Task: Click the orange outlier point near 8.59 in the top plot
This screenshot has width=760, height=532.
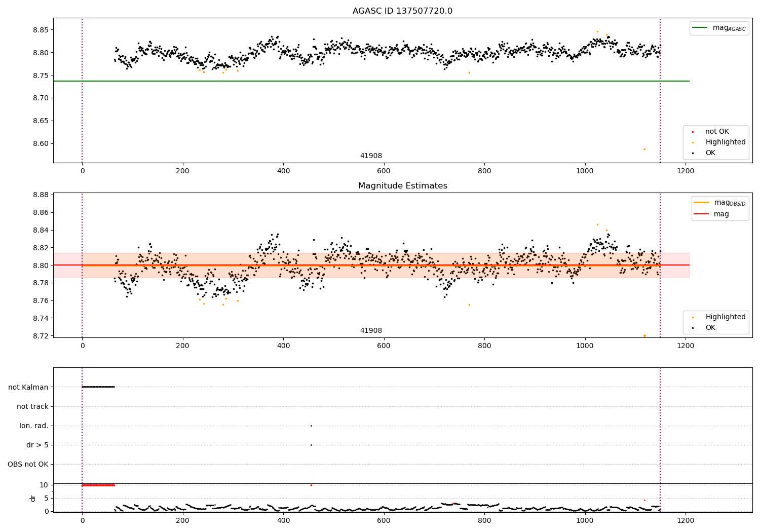Action: pyautogui.click(x=644, y=149)
